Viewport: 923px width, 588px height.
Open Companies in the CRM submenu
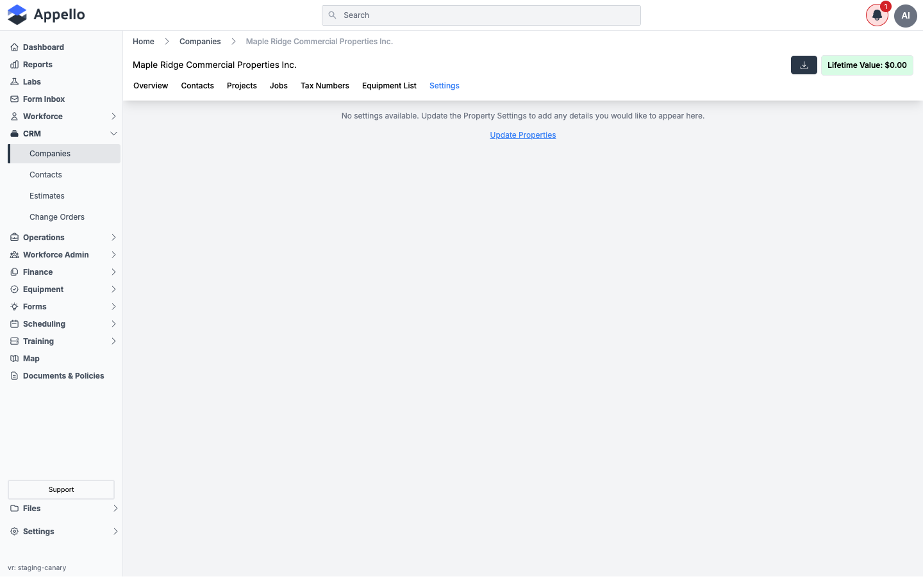[64, 154]
